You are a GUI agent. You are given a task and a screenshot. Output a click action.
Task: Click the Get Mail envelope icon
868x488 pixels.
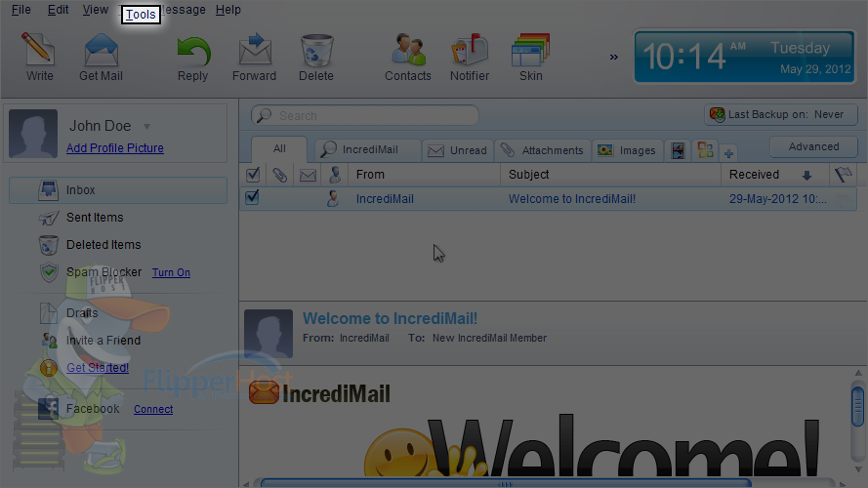[101, 50]
